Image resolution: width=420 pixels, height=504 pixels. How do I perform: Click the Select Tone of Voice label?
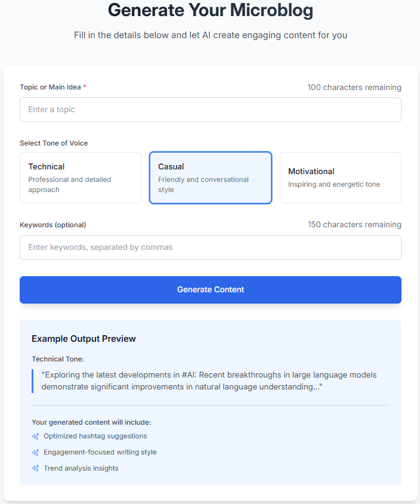54,143
